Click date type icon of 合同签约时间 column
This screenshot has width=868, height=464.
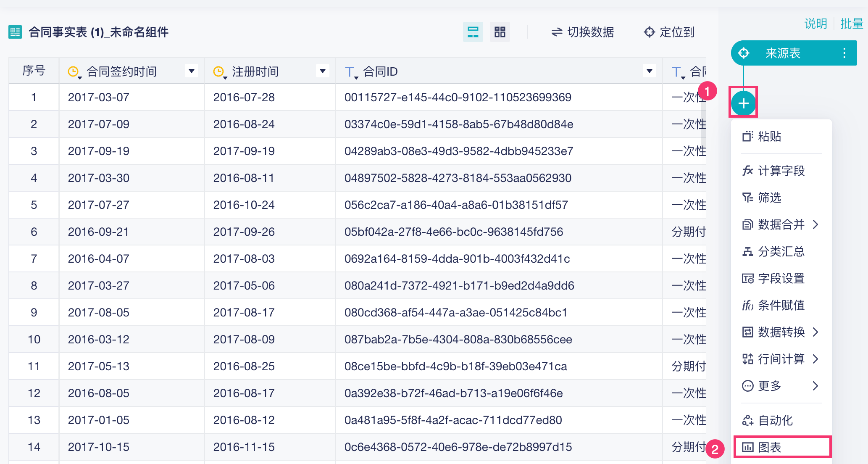74,71
